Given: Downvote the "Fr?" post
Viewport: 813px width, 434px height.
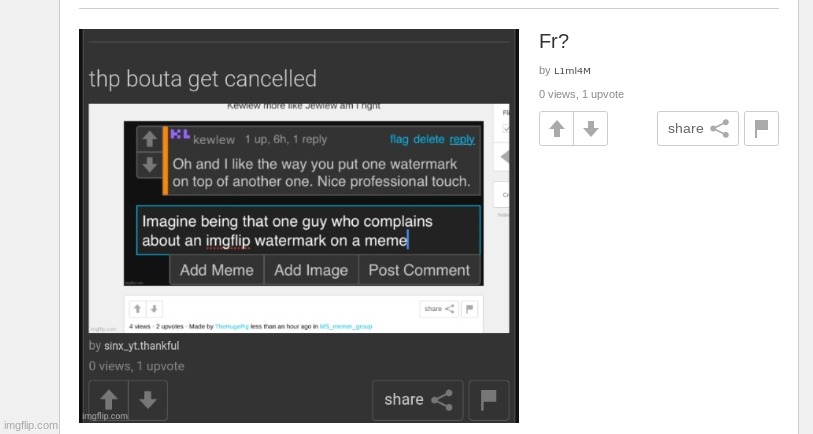Looking at the screenshot, I should pyautogui.click(x=591, y=129).
